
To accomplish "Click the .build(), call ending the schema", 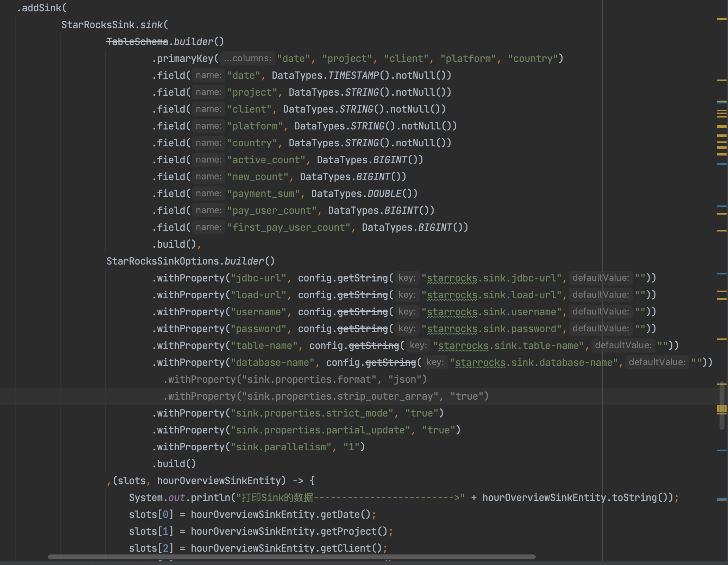I will point(177,244).
